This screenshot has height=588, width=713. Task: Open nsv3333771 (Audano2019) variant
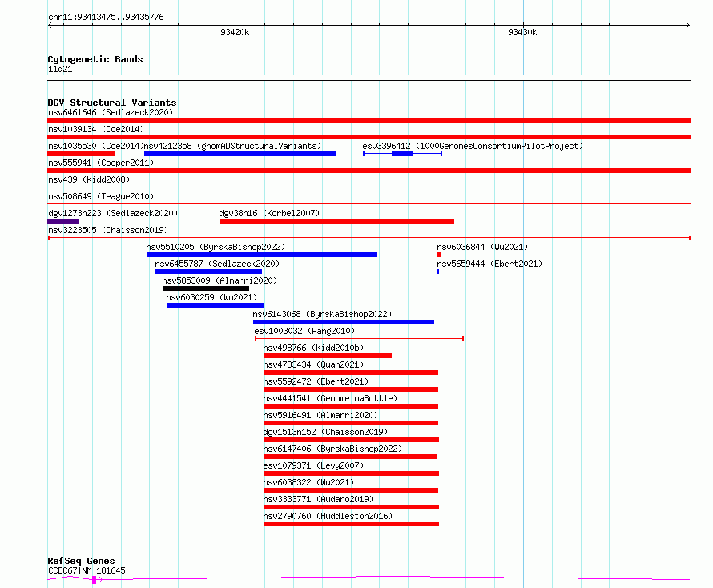[318, 499]
